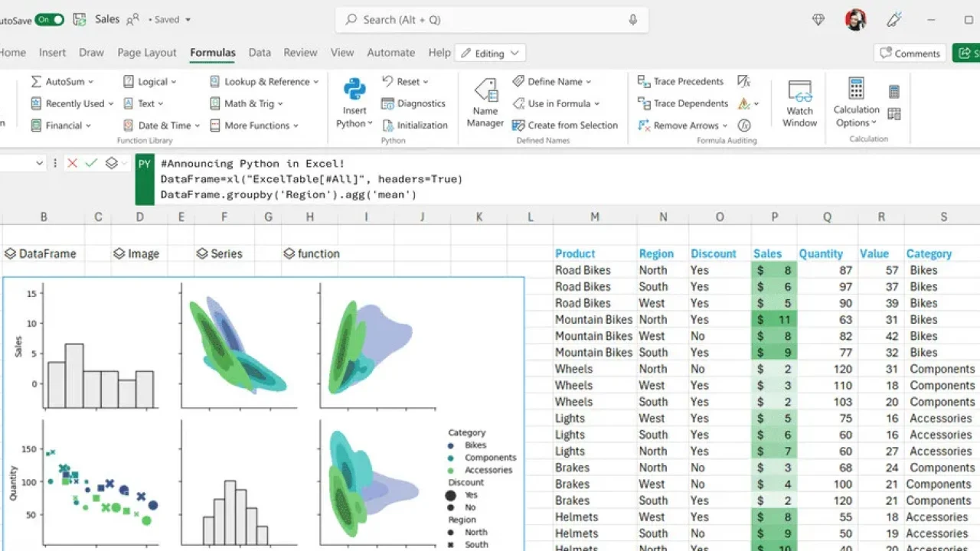Expand the AutoSum dropdown
The image size is (980, 551).
[90, 82]
